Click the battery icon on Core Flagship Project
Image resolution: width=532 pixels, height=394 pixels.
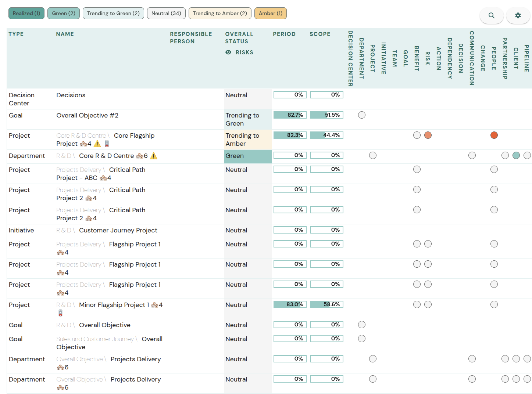(x=107, y=144)
